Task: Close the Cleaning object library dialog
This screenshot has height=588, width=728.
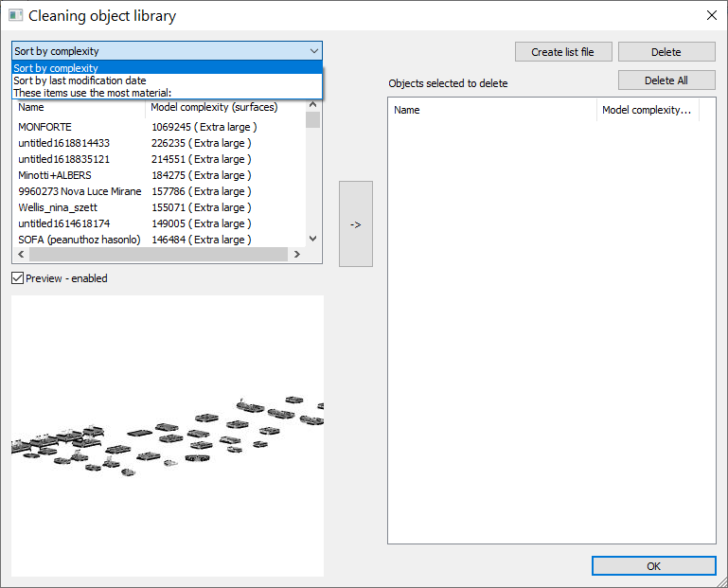Action: click(x=711, y=15)
